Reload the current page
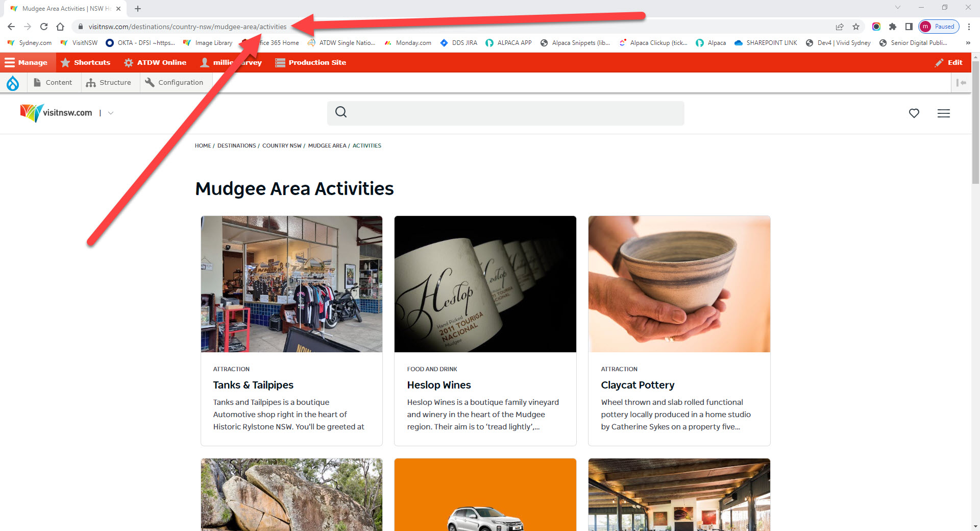 pos(44,27)
